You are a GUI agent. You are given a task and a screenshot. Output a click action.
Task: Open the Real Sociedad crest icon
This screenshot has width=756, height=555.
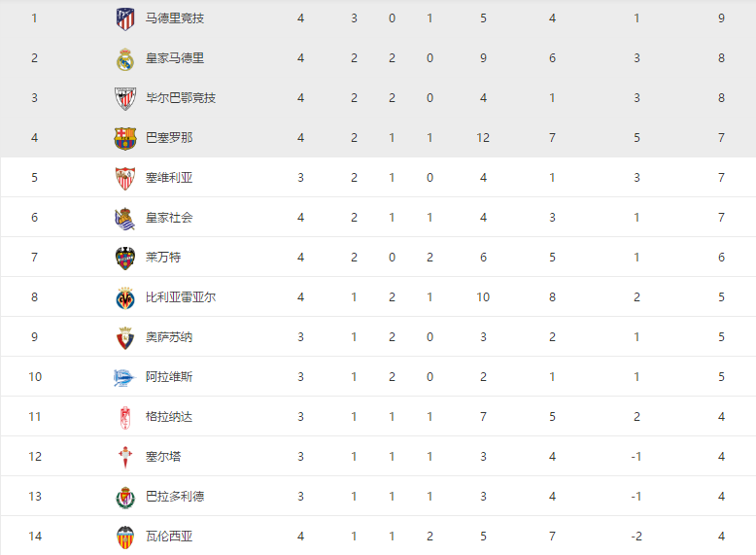125,218
